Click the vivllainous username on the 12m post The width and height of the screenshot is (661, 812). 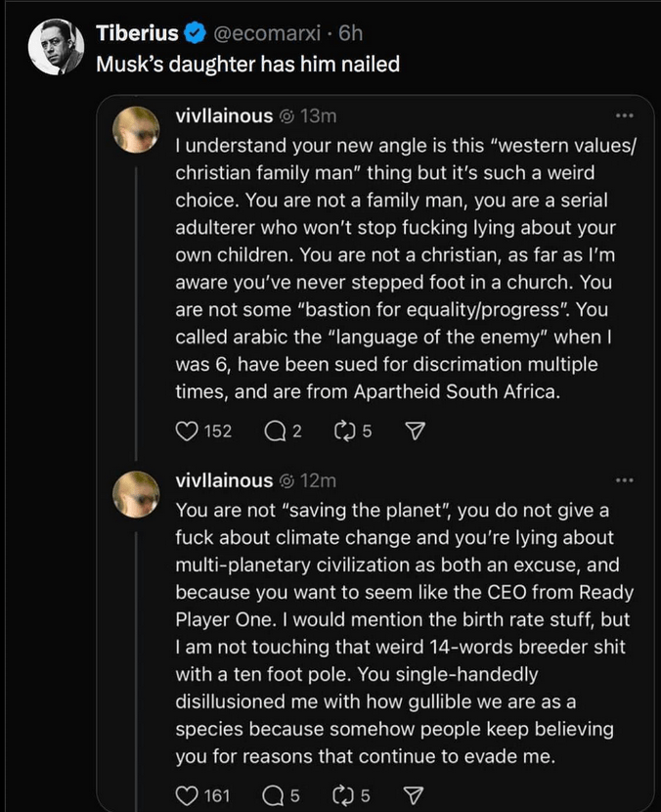(x=224, y=480)
